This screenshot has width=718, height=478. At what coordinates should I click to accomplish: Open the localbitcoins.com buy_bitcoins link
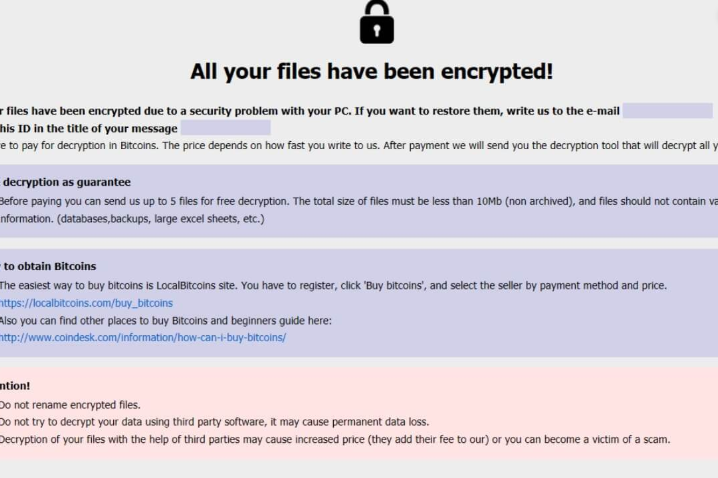[x=86, y=303]
